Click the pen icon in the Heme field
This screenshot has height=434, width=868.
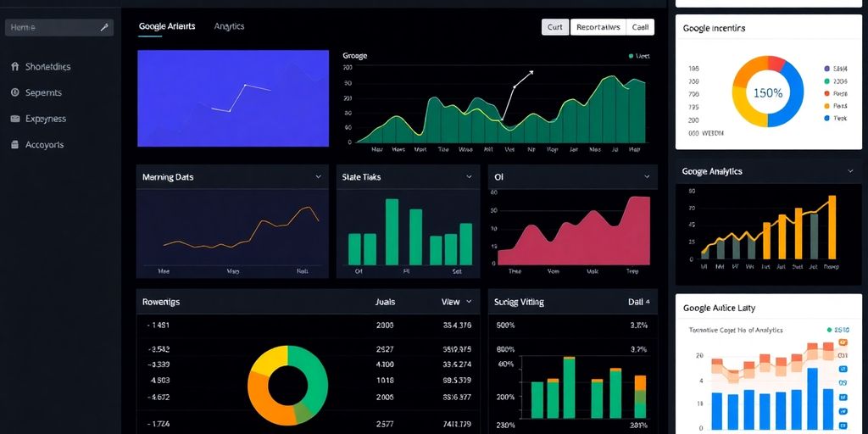click(104, 27)
